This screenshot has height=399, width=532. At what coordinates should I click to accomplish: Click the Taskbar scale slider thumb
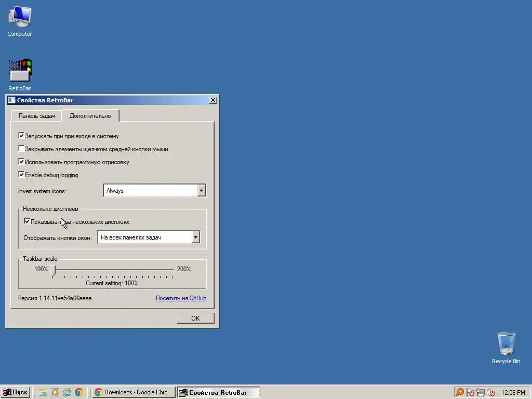coord(53,272)
